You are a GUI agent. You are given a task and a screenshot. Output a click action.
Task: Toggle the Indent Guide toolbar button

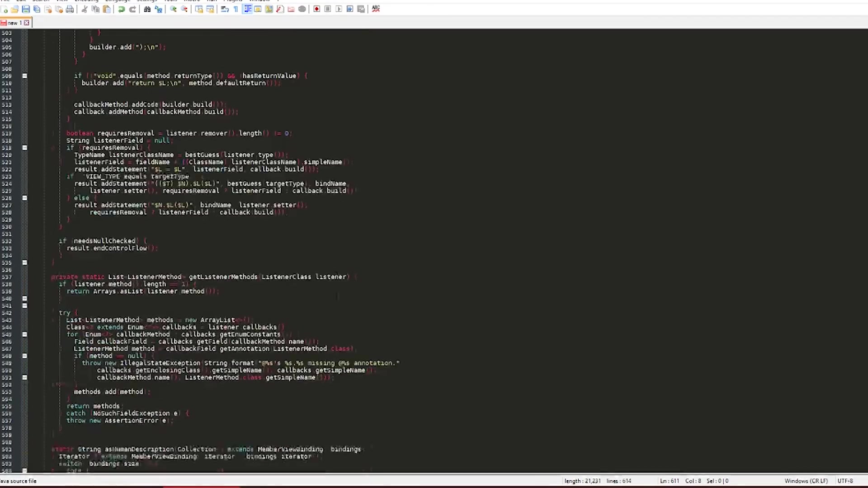tap(247, 9)
